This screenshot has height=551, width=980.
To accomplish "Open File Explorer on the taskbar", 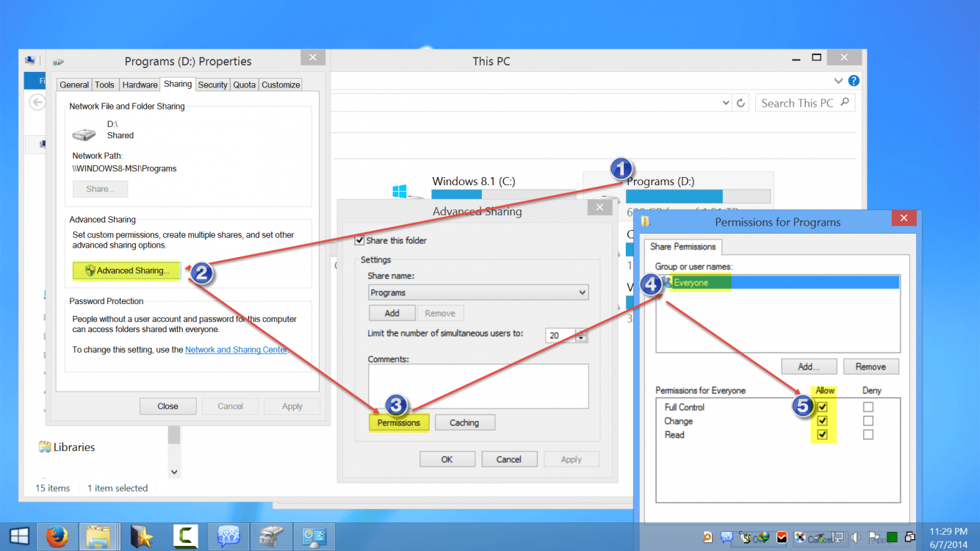I will coord(99,536).
